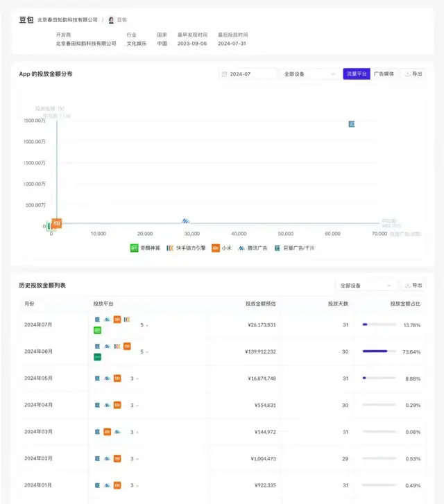The width and height of the screenshot is (444, 504).
Task: Click the Juliang icon in 2024年07月 row
Action: (x=97, y=320)
